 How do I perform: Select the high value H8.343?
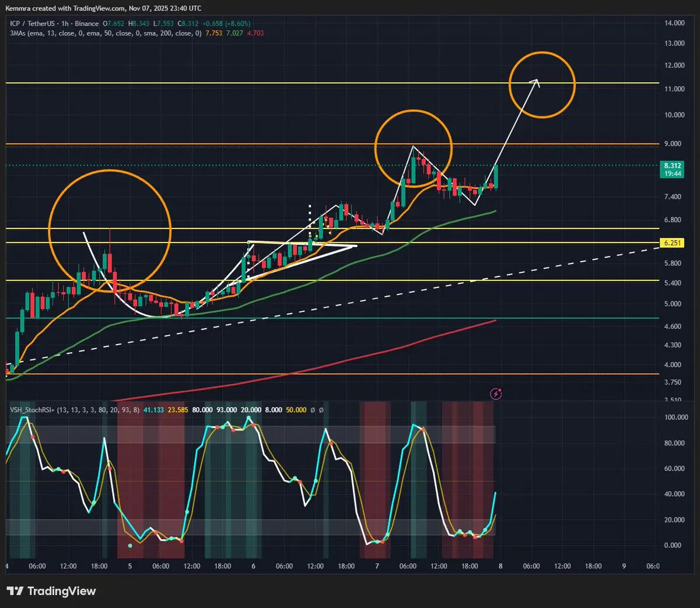[x=139, y=24]
